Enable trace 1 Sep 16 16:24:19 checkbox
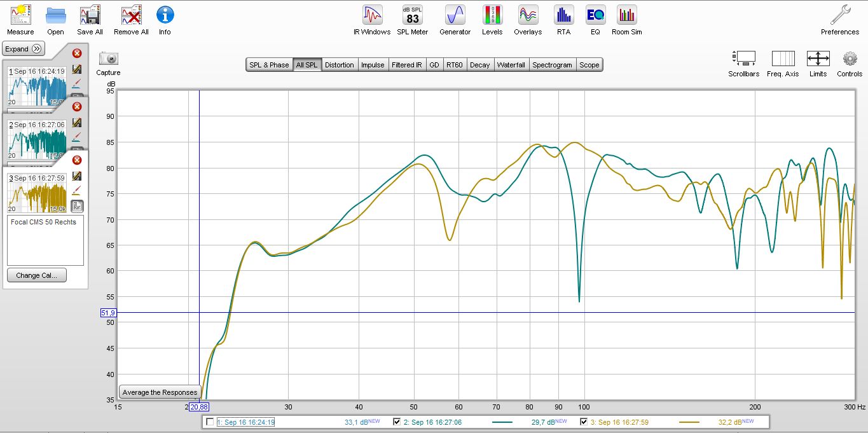Screen dimensions: 868x433 click(x=210, y=422)
